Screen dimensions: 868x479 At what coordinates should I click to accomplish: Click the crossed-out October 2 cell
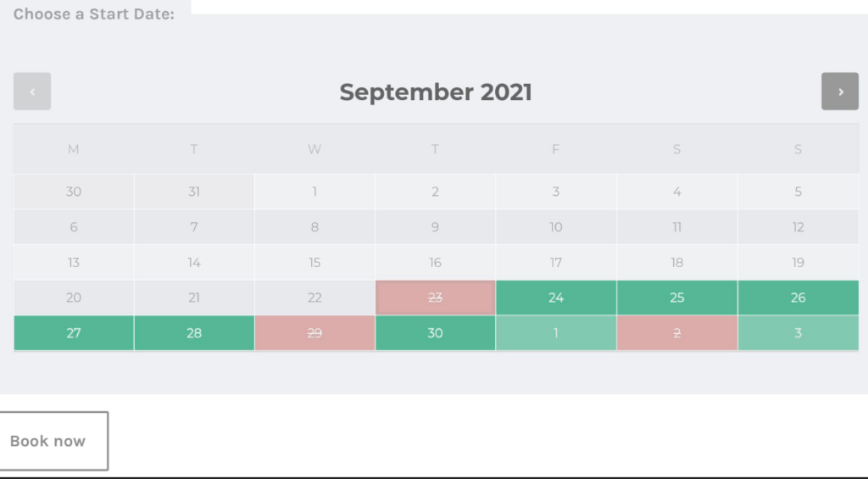tap(676, 333)
